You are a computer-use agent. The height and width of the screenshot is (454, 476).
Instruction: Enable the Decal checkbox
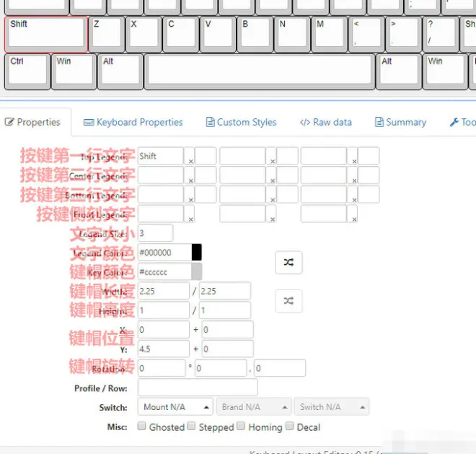(x=290, y=426)
